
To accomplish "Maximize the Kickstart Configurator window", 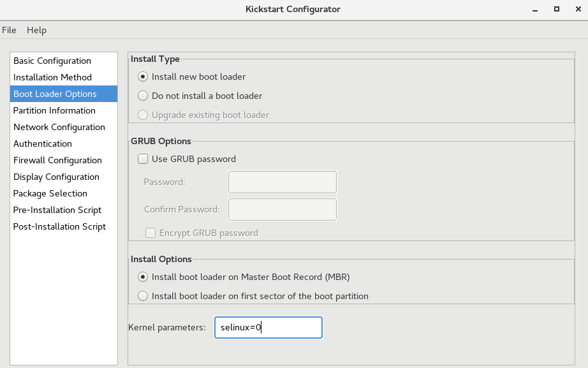I will [557, 9].
